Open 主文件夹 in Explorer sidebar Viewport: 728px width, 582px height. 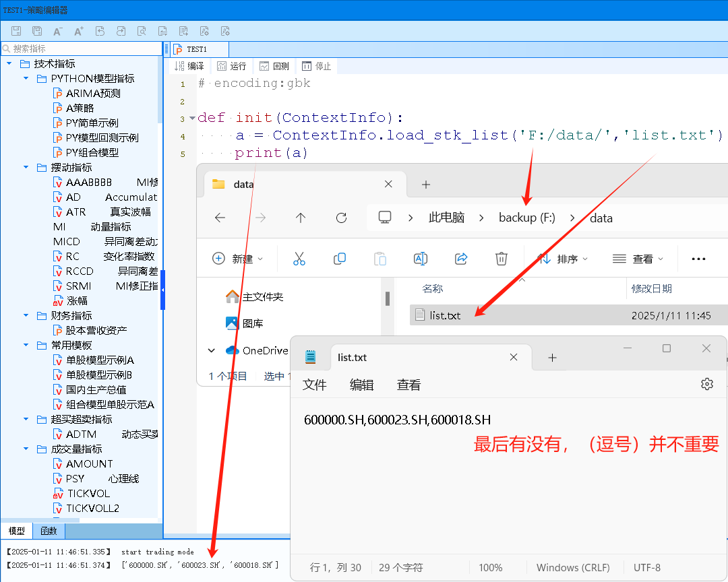pos(254,296)
